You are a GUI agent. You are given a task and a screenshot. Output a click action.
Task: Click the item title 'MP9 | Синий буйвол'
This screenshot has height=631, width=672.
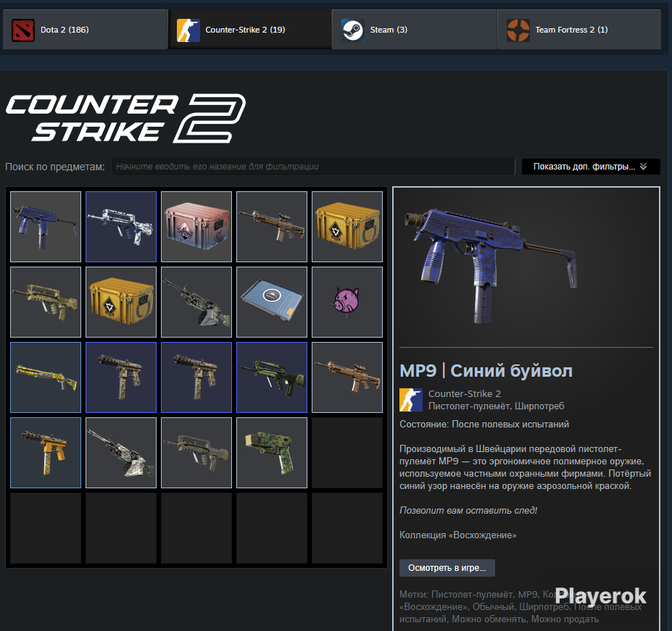[x=486, y=371]
